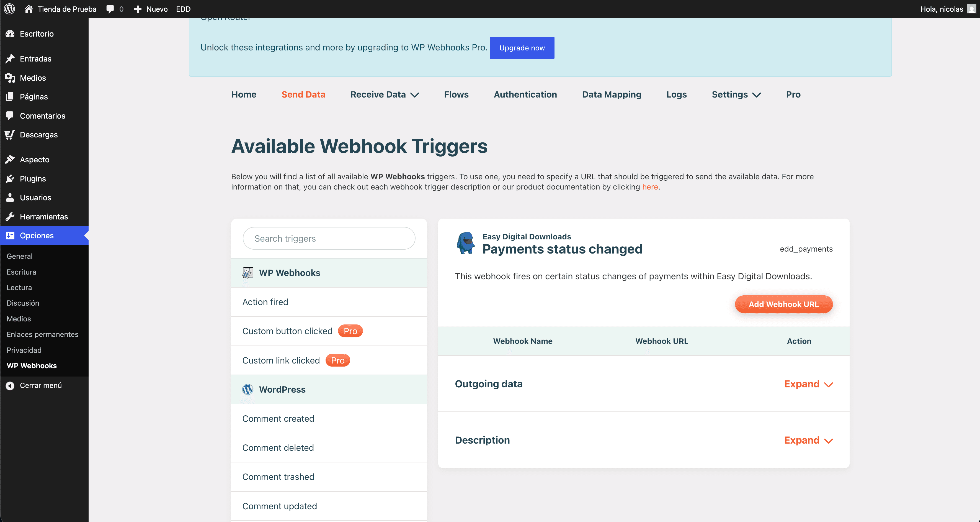This screenshot has height=522, width=980.
Task: Expand the Outgoing data section
Action: point(808,384)
